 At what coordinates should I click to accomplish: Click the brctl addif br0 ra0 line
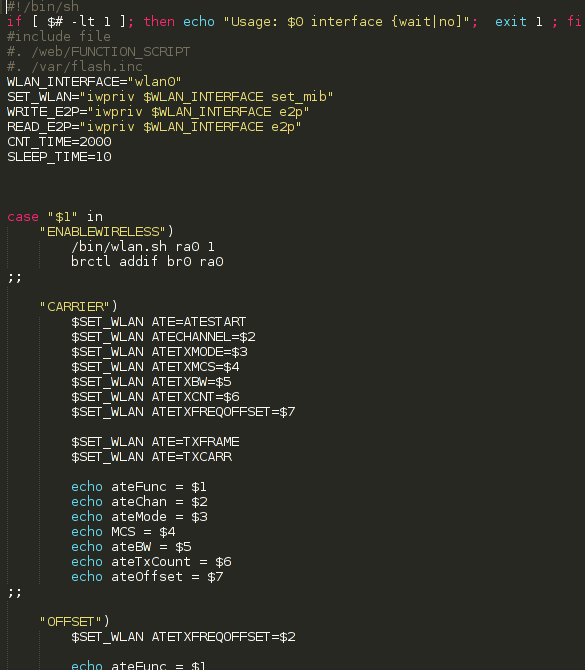click(x=147, y=262)
